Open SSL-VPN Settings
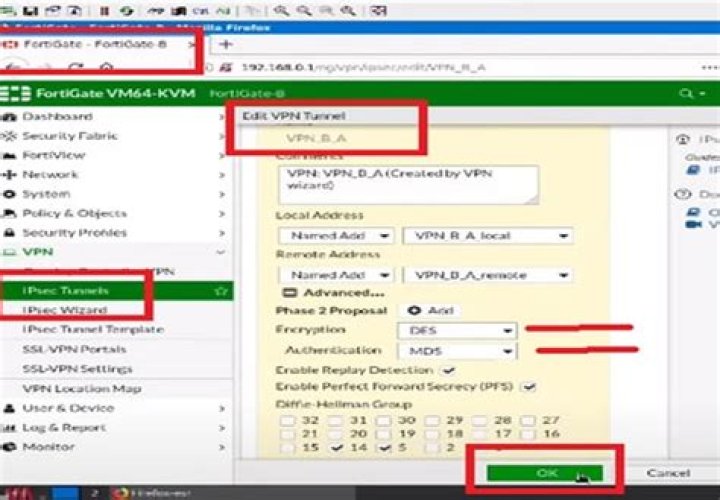Screen dimensions: 720x500 point(117,369)
